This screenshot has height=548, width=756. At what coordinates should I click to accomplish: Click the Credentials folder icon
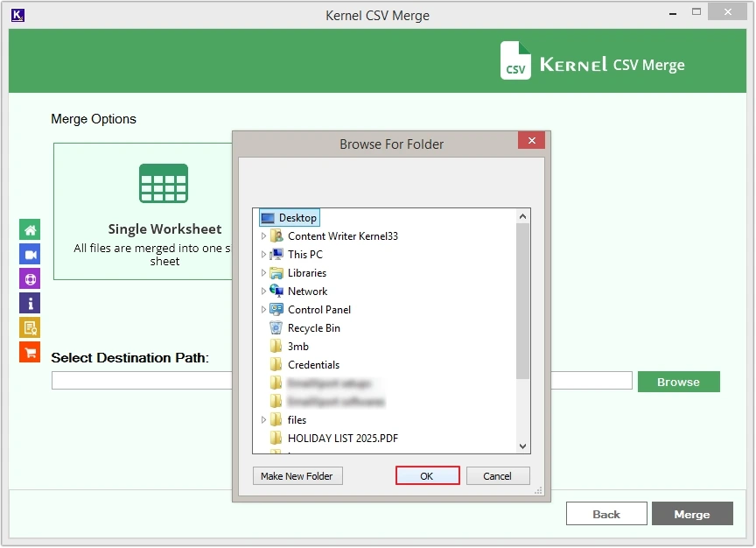pyautogui.click(x=276, y=365)
